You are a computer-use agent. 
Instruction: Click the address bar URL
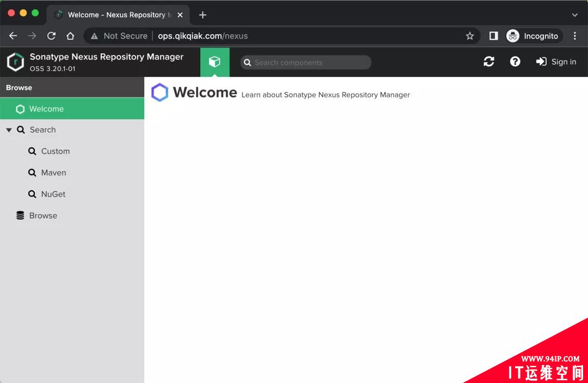point(203,36)
